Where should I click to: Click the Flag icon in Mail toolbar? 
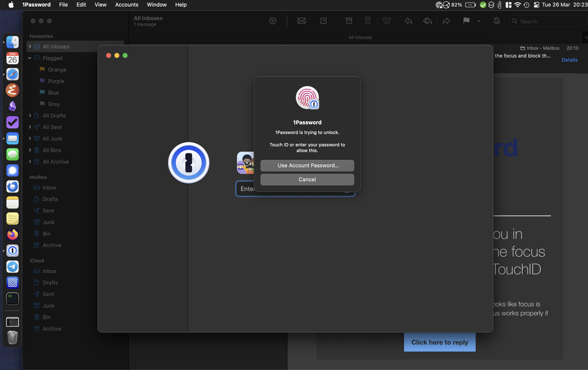[466, 21]
